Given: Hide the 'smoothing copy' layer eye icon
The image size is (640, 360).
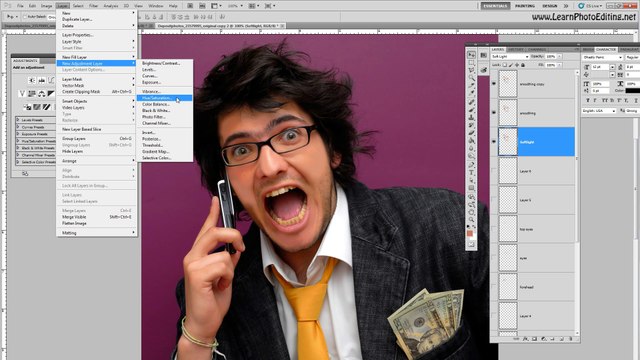Looking at the screenshot, I should click(x=494, y=84).
